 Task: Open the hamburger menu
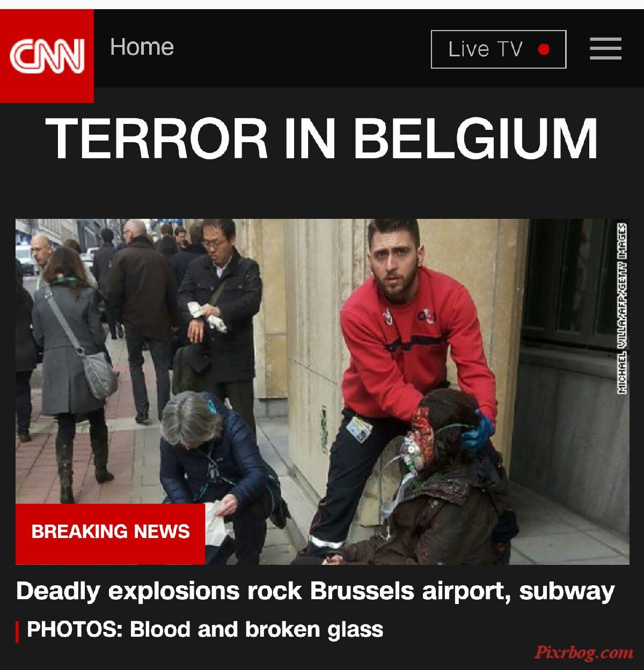tap(605, 49)
